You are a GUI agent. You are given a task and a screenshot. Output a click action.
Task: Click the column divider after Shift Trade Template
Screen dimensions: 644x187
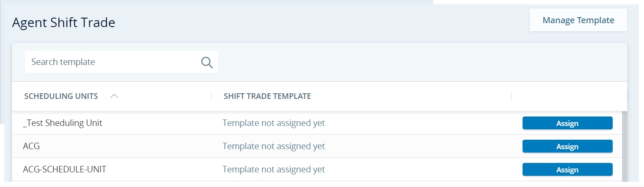pos(511,96)
